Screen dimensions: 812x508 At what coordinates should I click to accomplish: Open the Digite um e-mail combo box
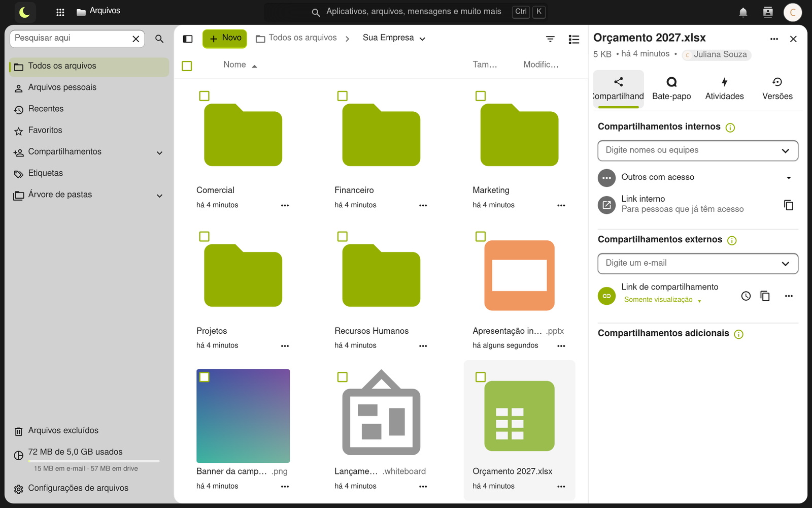click(x=698, y=263)
